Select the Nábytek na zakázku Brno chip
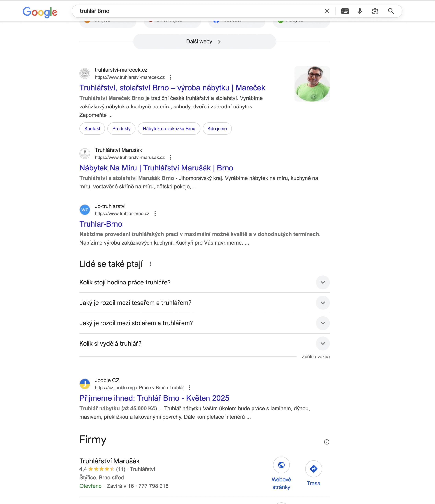This screenshot has width=435, height=504. [x=169, y=128]
